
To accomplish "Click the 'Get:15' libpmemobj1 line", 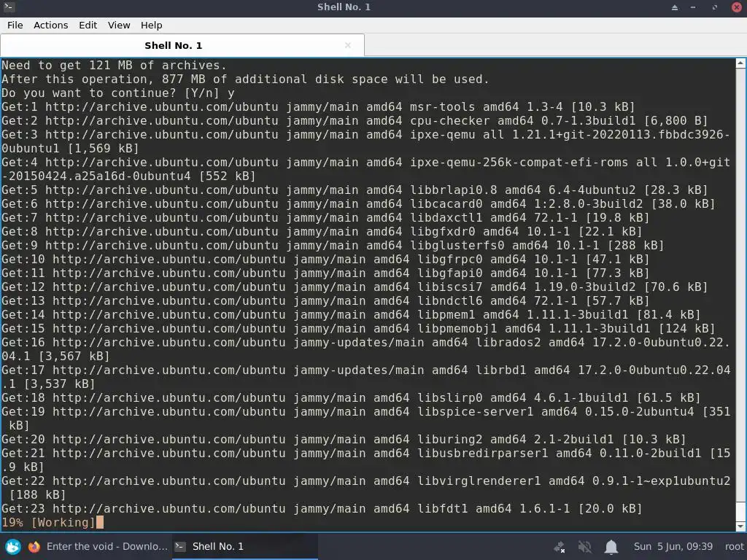I will pyautogui.click(x=358, y=328).
